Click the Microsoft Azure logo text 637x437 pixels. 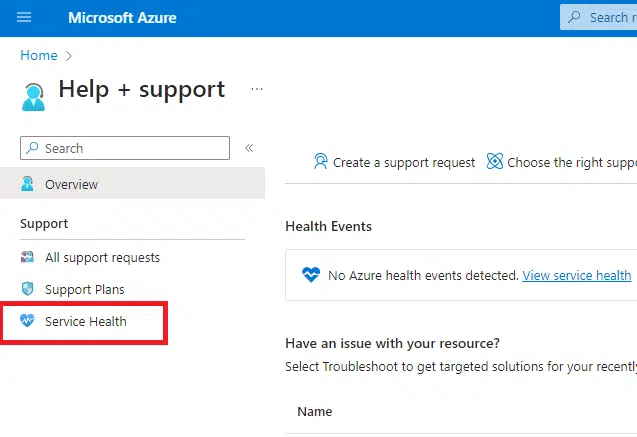[x=122, y=18]
